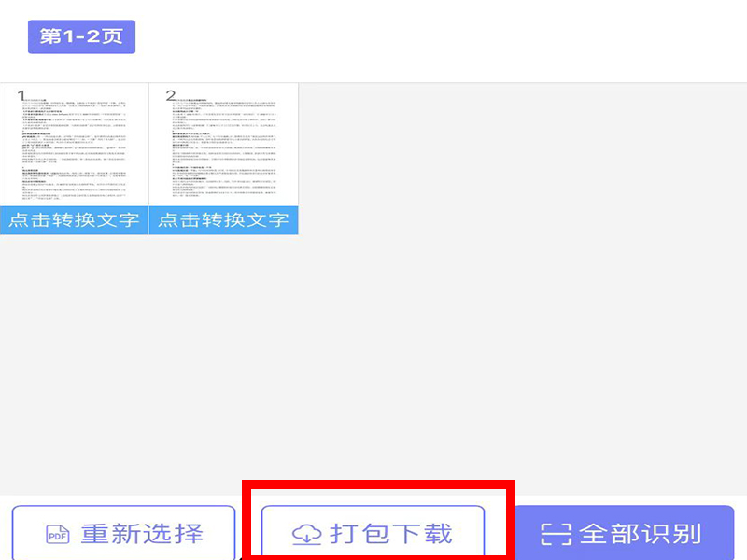747x560 pixels.
Task: Click 点击转换文字 under page 2
Action: [223, 220]
